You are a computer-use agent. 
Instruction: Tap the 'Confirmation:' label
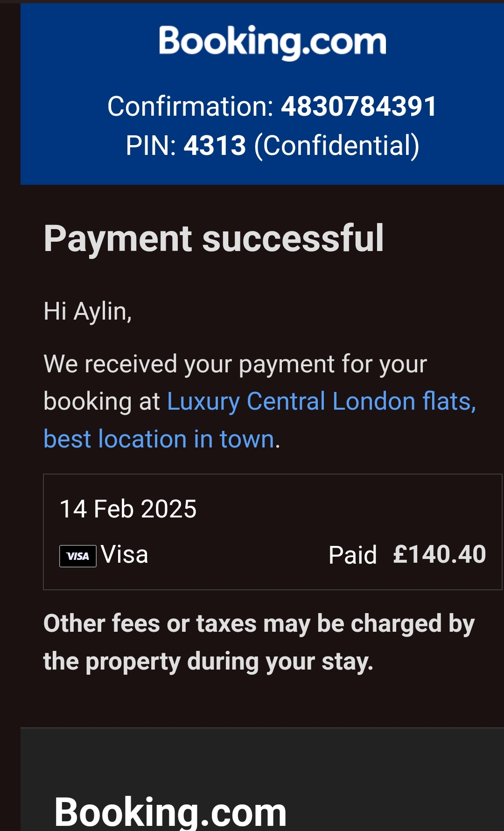tap(190, 106)
